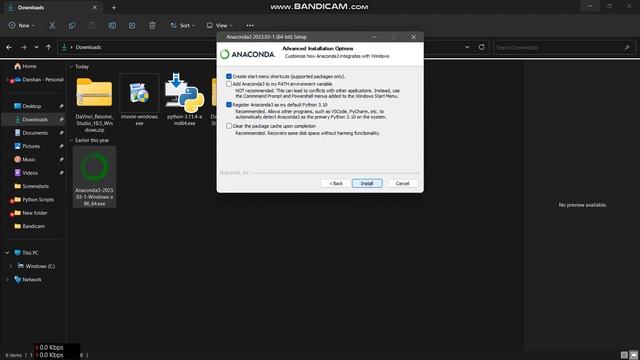This screenshot has width=640, height=360.
Task: Navigate back in File Explorer
Action: [x=9, y=47]
